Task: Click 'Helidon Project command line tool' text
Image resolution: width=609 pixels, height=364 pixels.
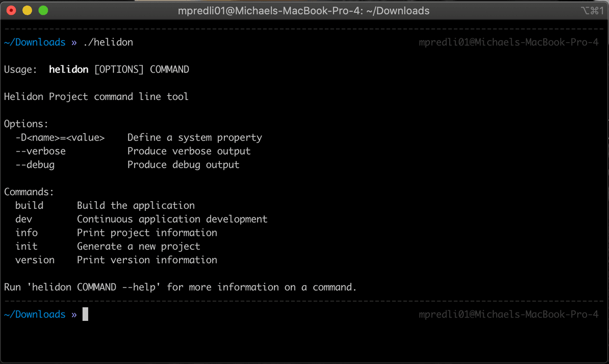Action: click(x=96, y=96)
